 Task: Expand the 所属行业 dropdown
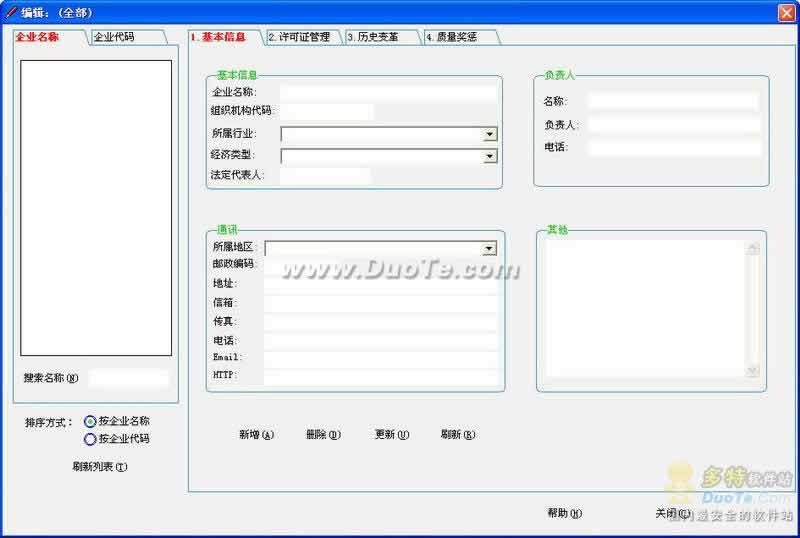pyautogui.click(x=490, y=134)
